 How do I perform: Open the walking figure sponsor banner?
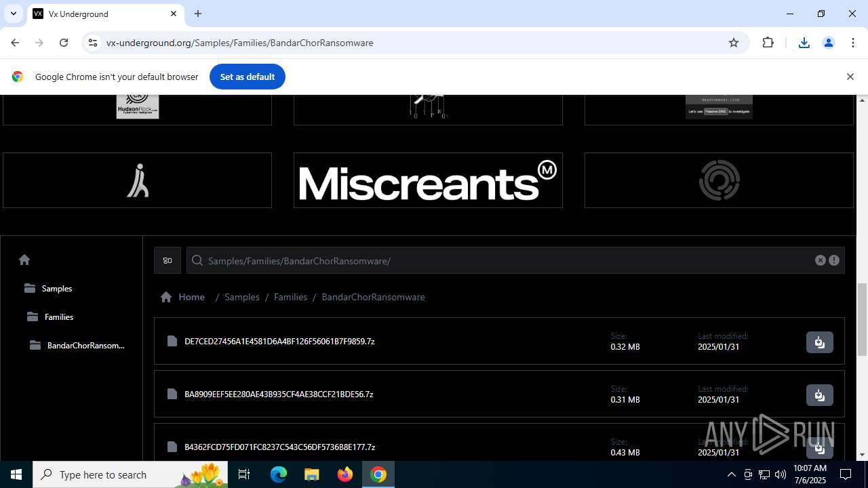pyautogui.click(x=137, y=180)
